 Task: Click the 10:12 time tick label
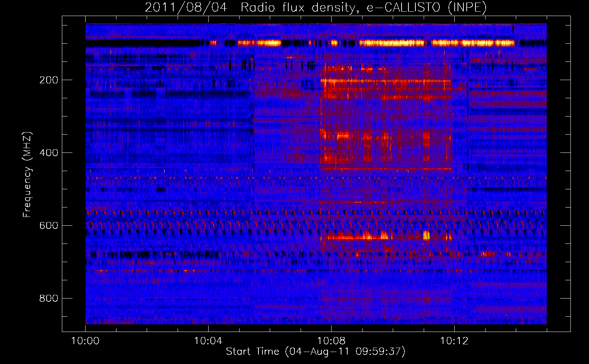point(454,341)
